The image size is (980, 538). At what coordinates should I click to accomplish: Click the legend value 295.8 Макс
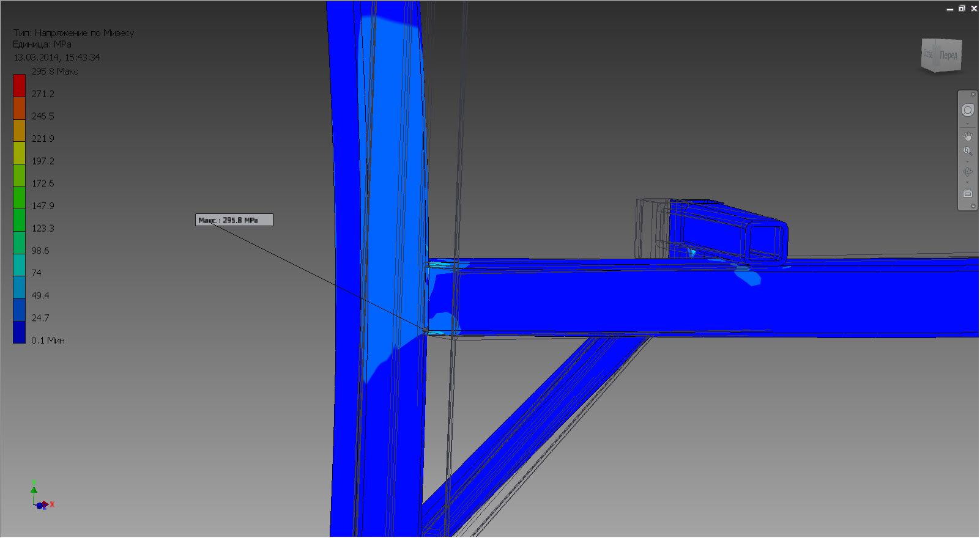pos(55,72)
